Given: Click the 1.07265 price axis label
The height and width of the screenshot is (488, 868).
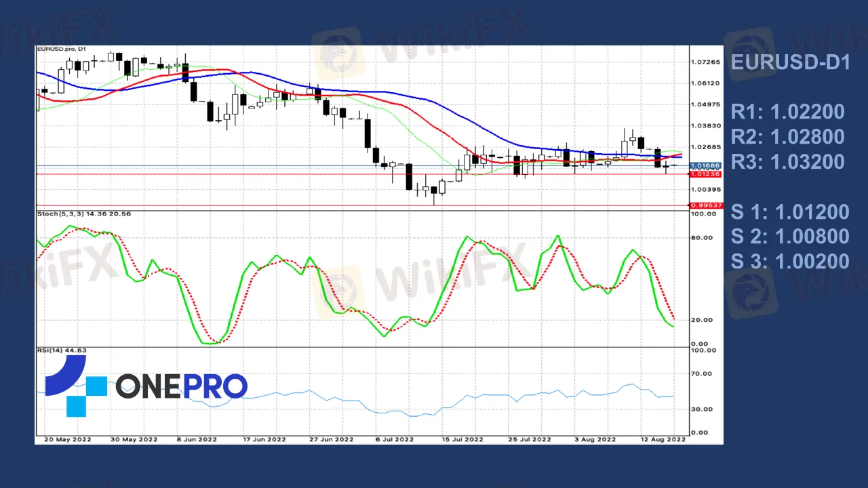Looking at the screenshot, I should coord(705,62).
